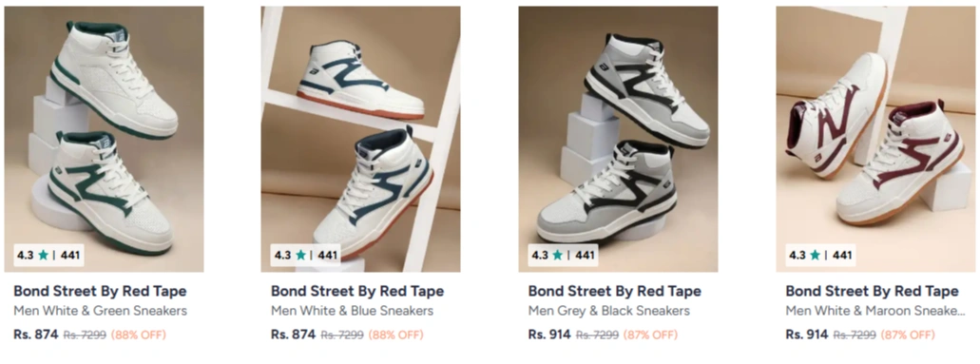Screen dimensions: 980x364
Task: Click 88% OFF label on green sneakers
Action: 138,335
